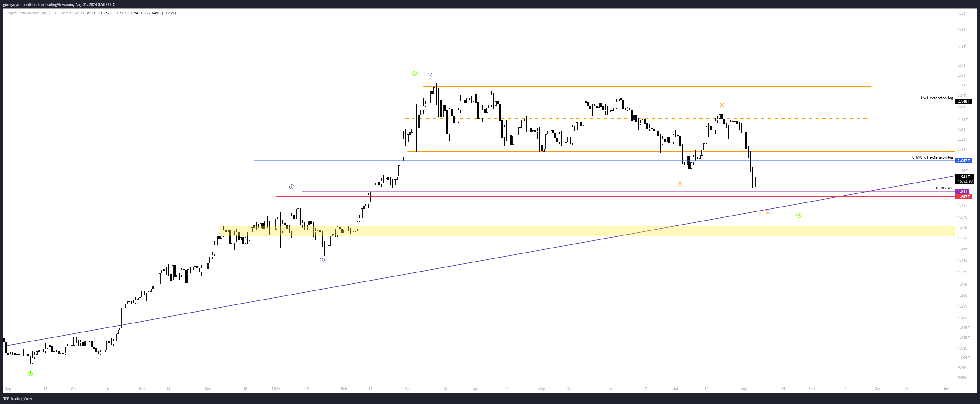The height and width of the screenshot is (404, 980).
Task: Click the TradingView logo in bottom-left corner
Action: [18, 398]
